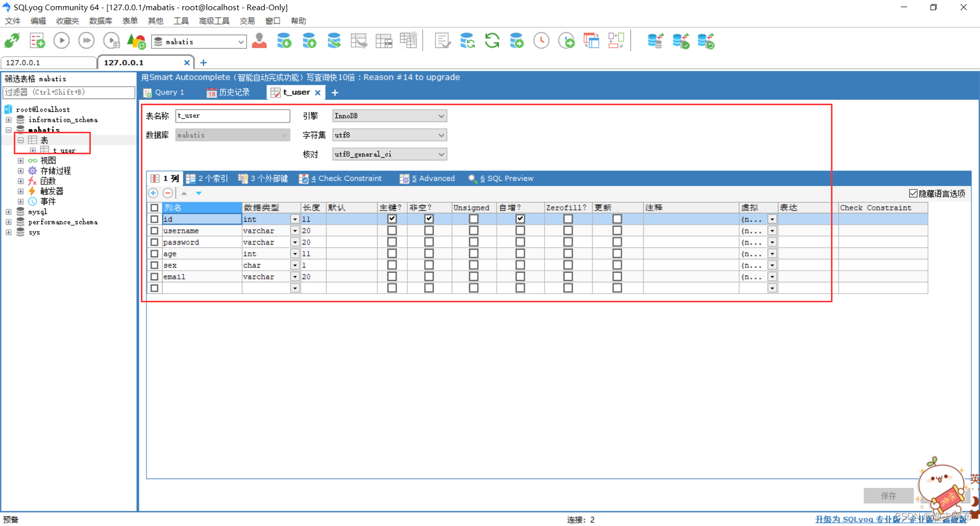Open the 数据库 menu
Image resolution: width=980 pixels, height=526 pixels.
[x=101, y=21]
